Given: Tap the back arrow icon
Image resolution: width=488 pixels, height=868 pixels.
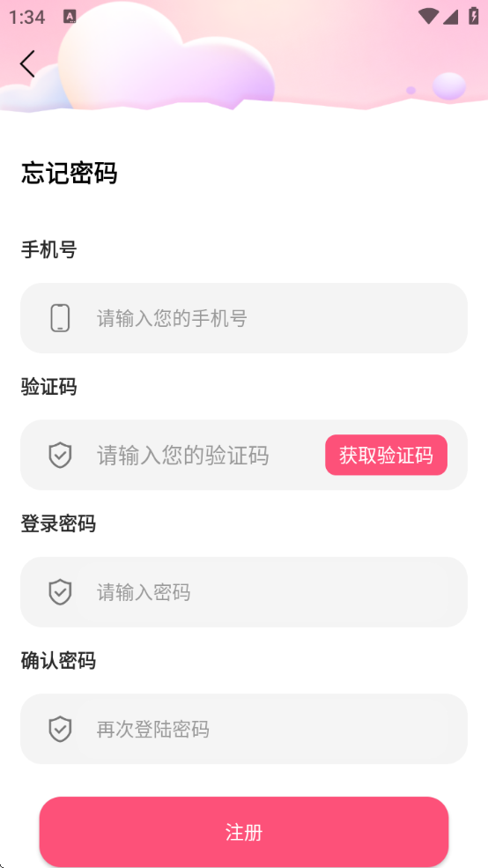Looking at the screenshot, I should click(27, 63).
